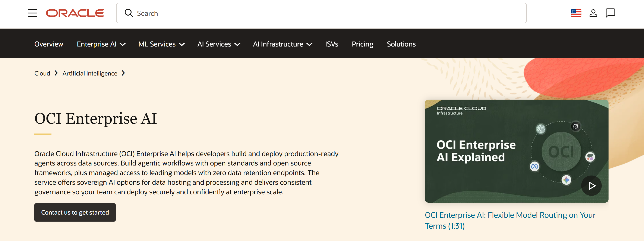Screen dimensions: 644x241
Task: Expand the ML Services dropdown
Action: pyautogui.click(x=161, y=44)
